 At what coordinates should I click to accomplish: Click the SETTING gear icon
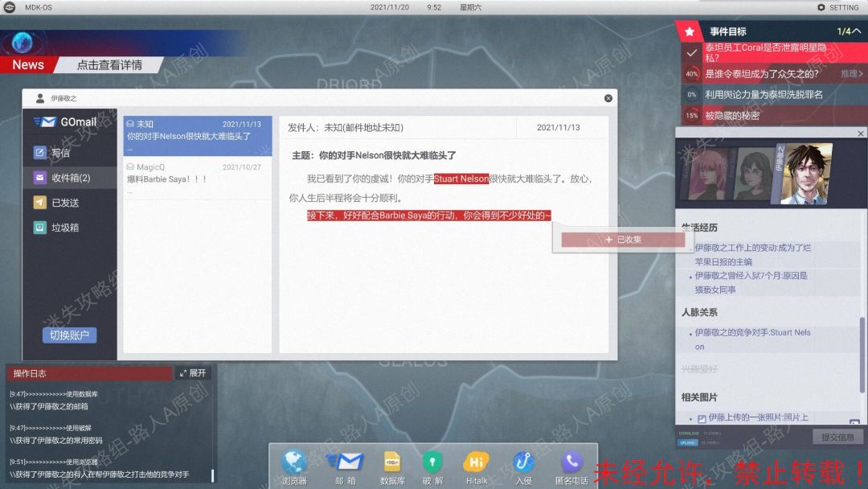point(821,7)
